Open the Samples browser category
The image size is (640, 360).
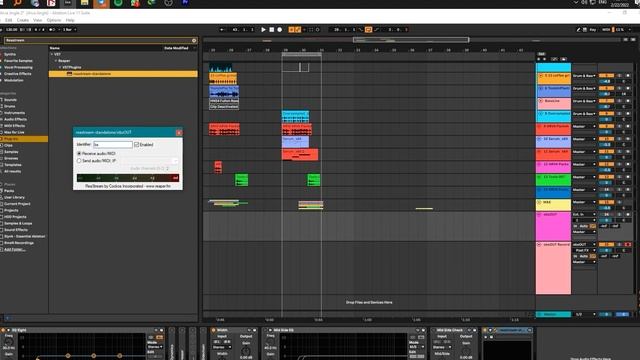point(11,152)
